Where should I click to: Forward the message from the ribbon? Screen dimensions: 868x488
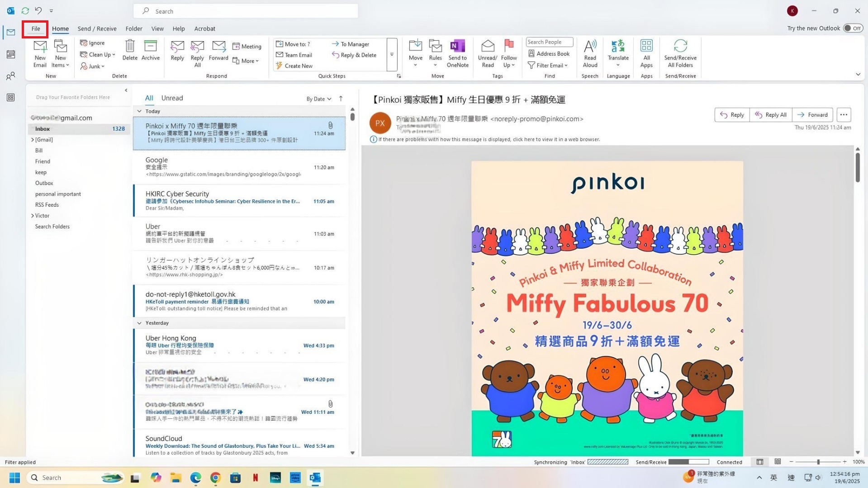click(218, 50)
